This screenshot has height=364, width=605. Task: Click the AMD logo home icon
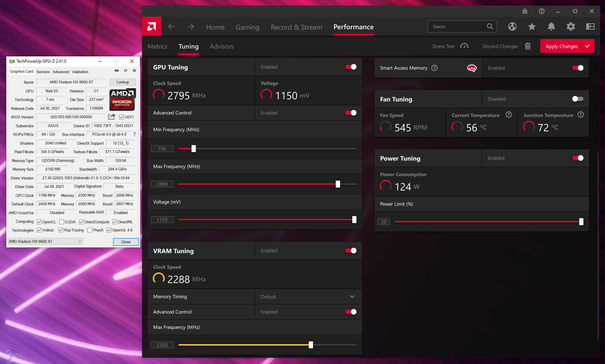[152, 26]
